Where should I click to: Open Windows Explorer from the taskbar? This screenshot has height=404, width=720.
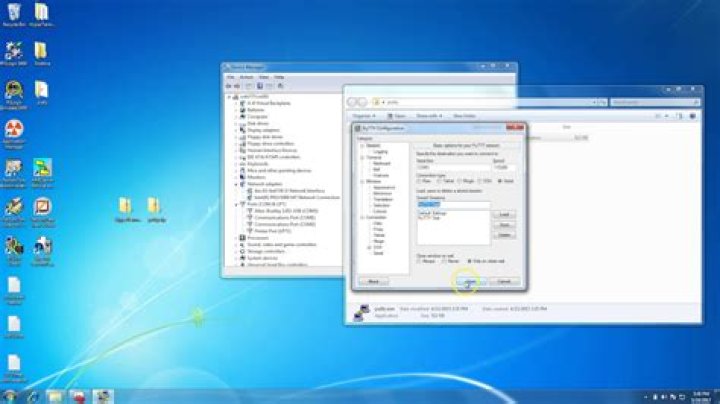pyautogui.click(x=55, y=397)
